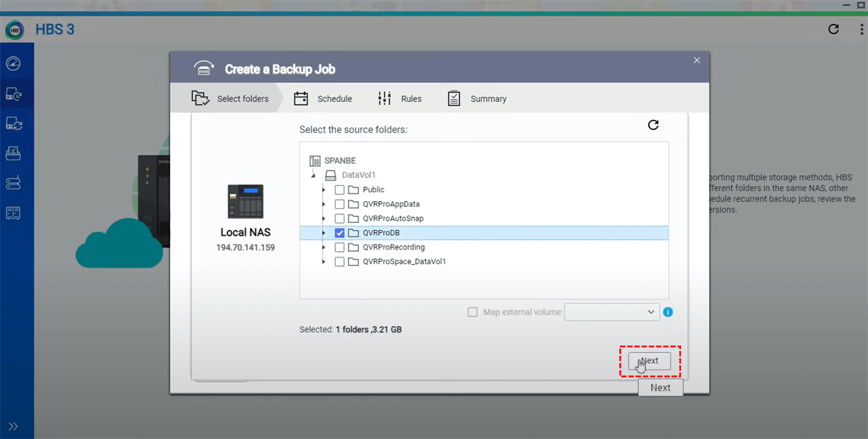Click the Next button
The width and height of the screenshot is (868, 439).
click(x=650, y=361)
